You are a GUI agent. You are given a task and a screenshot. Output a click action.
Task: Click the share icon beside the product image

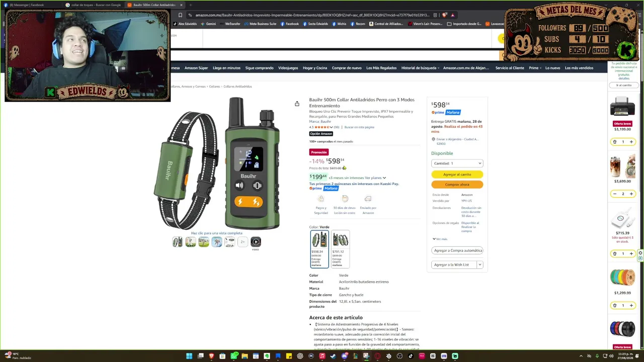(x=297, y=104)
